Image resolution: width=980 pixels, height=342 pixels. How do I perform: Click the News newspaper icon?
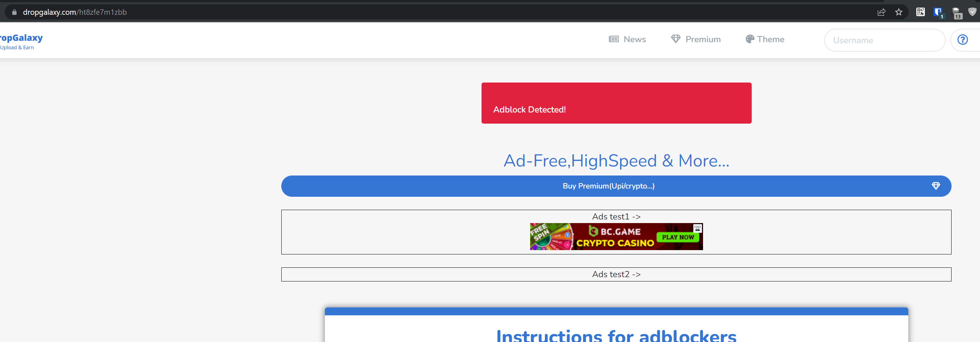coord(614,39)
